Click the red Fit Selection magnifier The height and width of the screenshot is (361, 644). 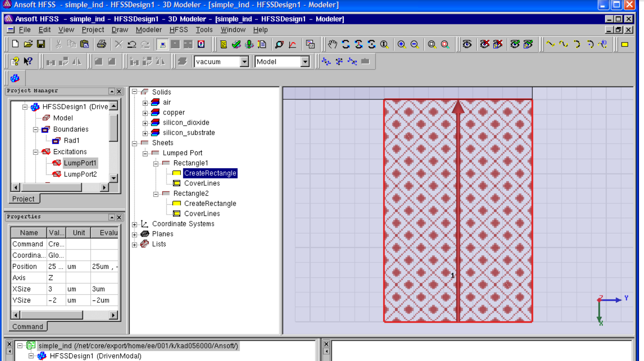pos(445,44)
